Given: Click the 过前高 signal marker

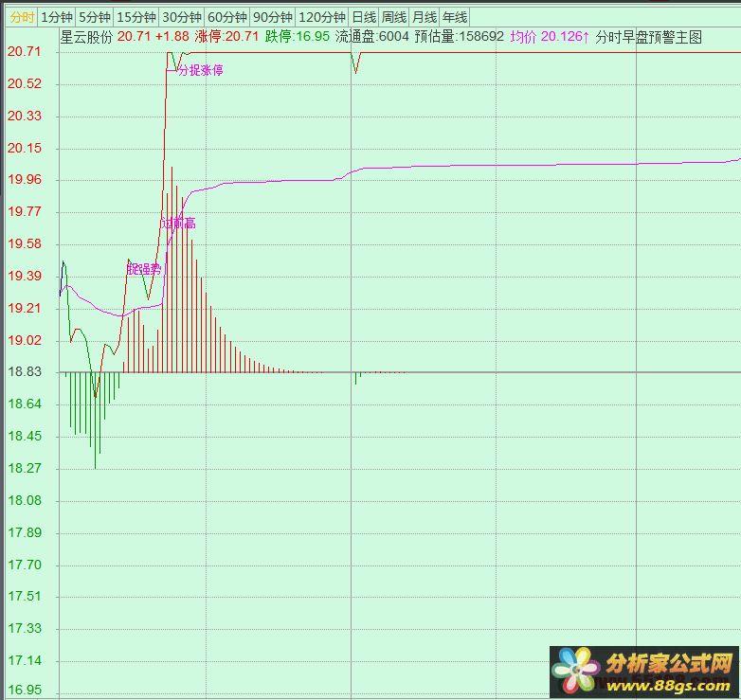Looking at the screenshot, I should [179, 224].
